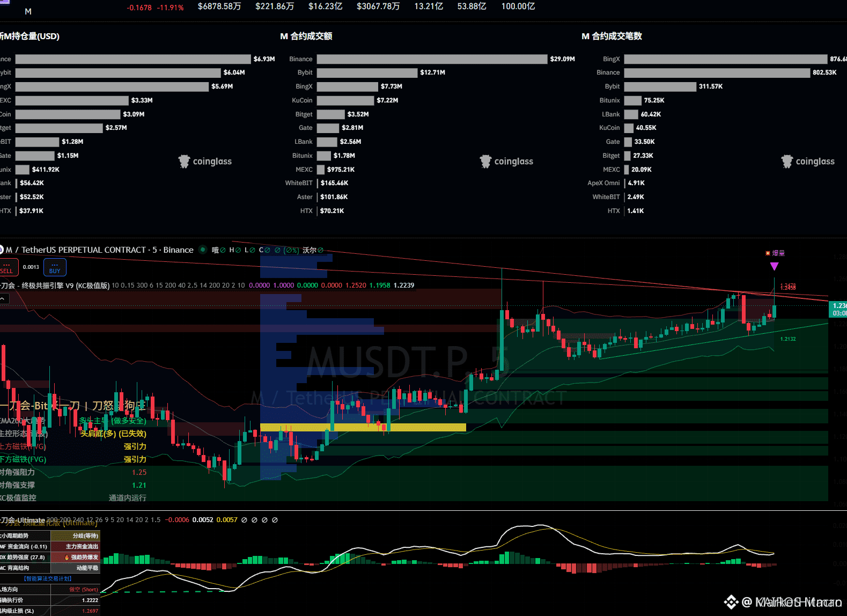Click the Bybit bar showing 311.57K trades
Image resolution: width=847 pixels, height=616 pixels.
click(660, 86)
